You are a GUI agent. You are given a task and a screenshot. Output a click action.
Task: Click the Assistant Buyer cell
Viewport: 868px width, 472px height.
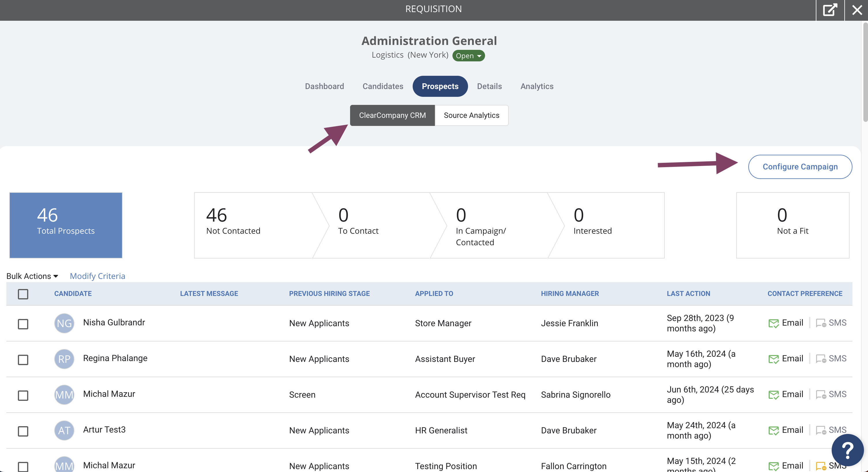click(445, 359)
